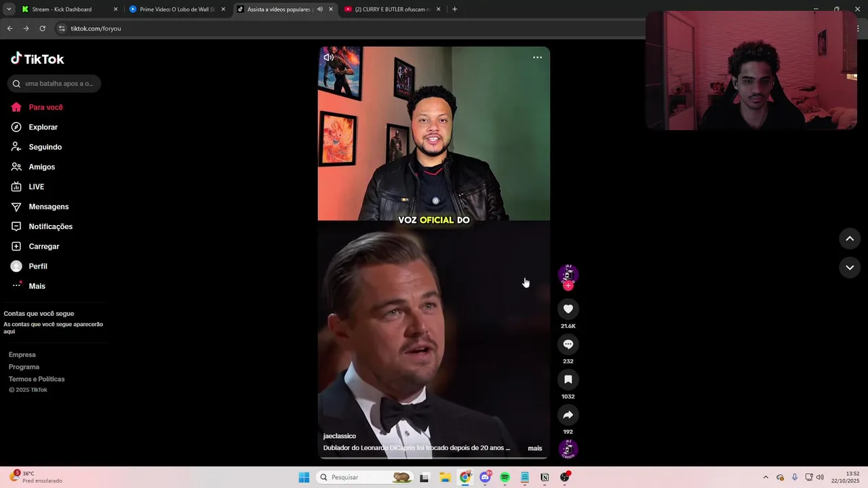This screenshot has width=868, height=488.
Task: Focus the TikTok search field
Action: click(54, 83)
